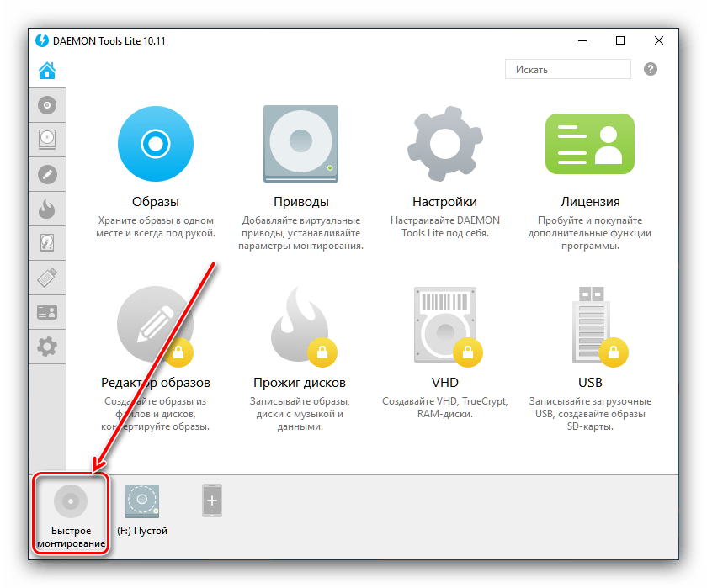The width and height of the screenshot is (707, 588).
Task: Select the pencil editor icon in sidebar
Action: coord(47,175)
